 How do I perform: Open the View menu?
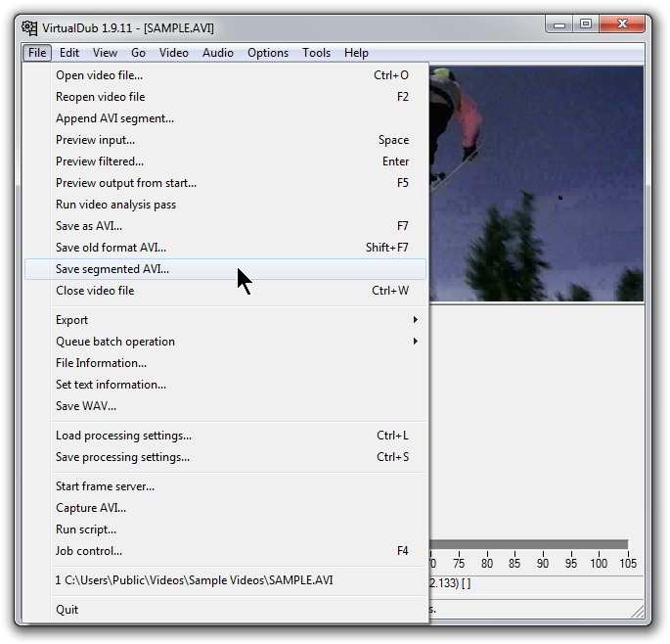[105, 53]
